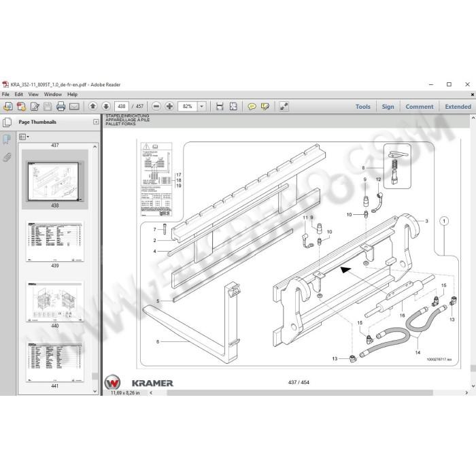
Task: Go to next page arrow
Action: pyautogui.click(x=106, y=106)
